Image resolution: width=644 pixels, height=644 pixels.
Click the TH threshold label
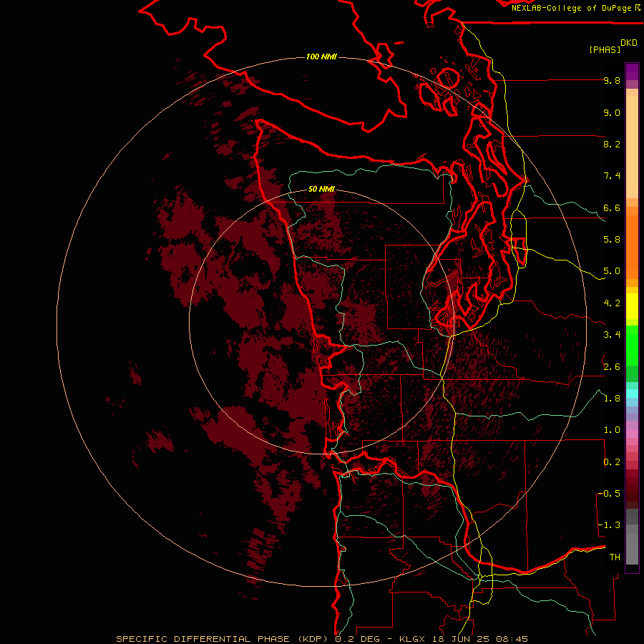coord(615,557)
